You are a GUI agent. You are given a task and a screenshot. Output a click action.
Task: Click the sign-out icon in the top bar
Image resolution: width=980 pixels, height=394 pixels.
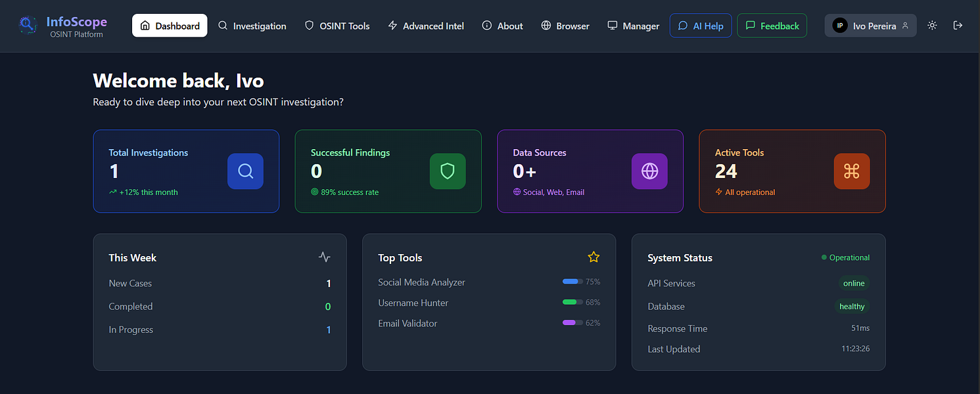(958, 25)
